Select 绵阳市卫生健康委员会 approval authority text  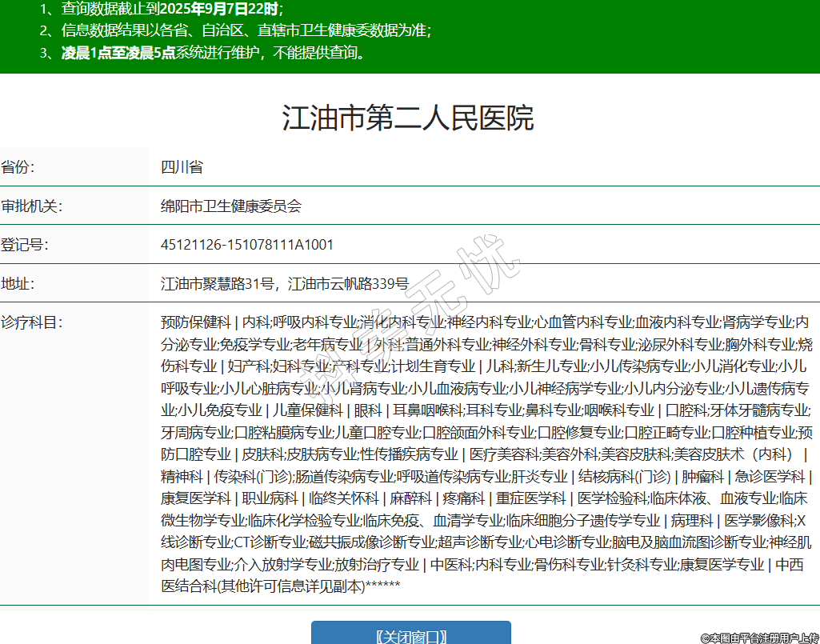231,206
